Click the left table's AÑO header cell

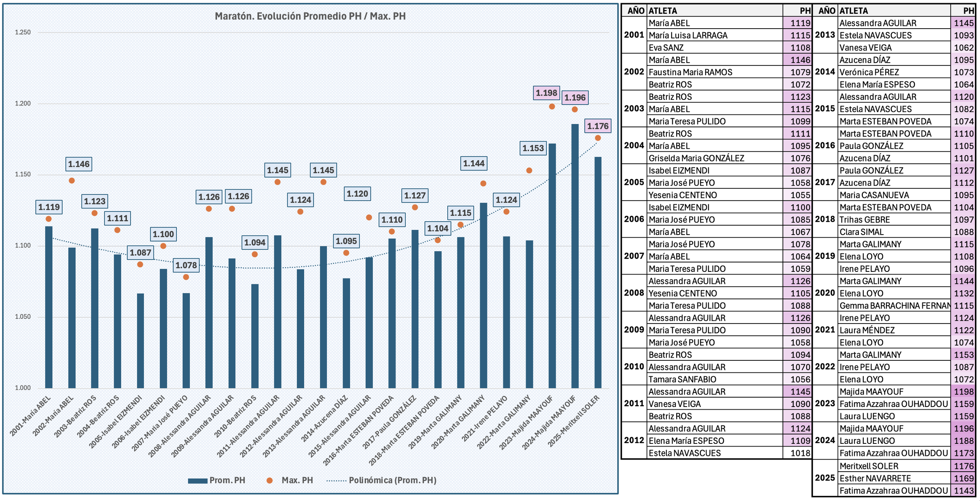click(x=635, y=11)
